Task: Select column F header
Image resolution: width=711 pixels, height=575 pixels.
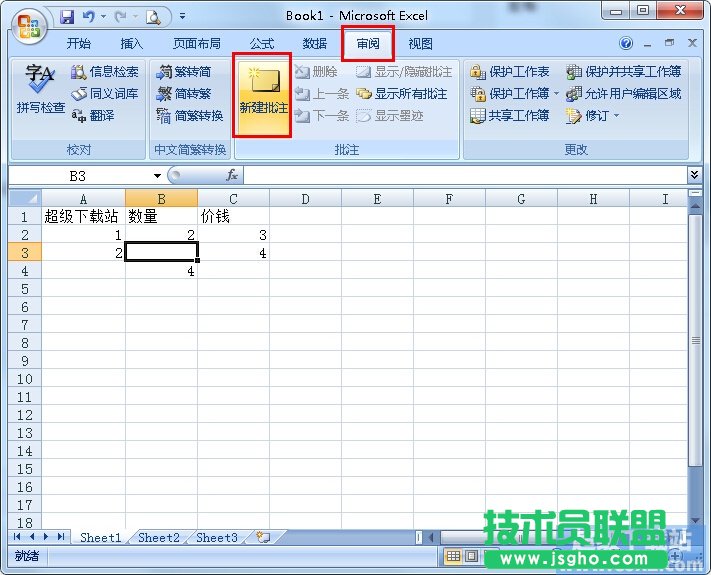Action: [449, 199]
